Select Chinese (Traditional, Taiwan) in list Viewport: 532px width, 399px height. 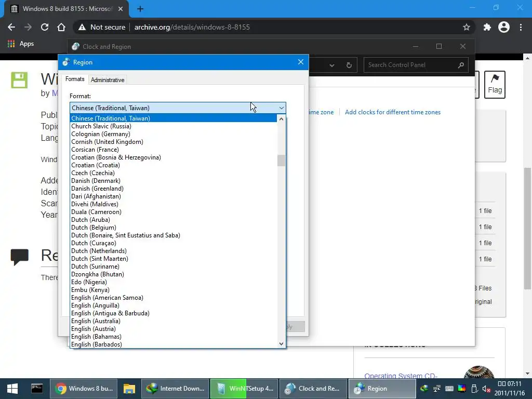[x=173, y=118]
